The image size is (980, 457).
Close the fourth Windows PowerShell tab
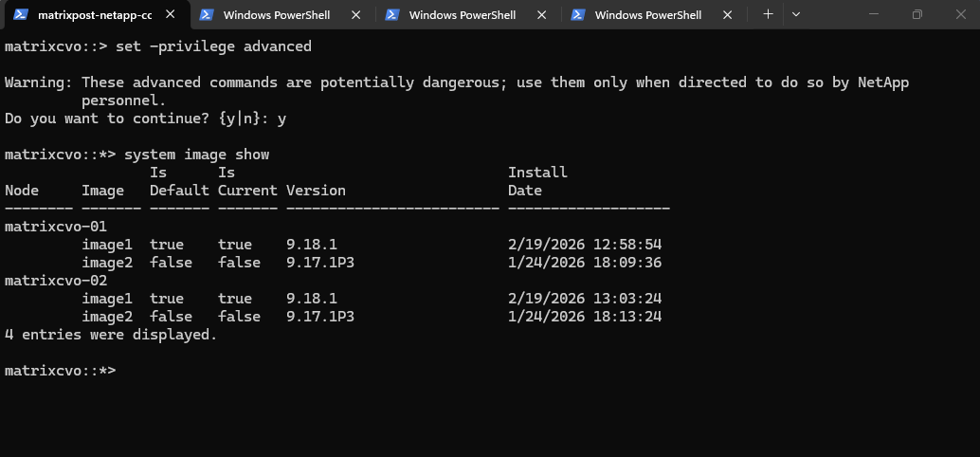point(728,14)
